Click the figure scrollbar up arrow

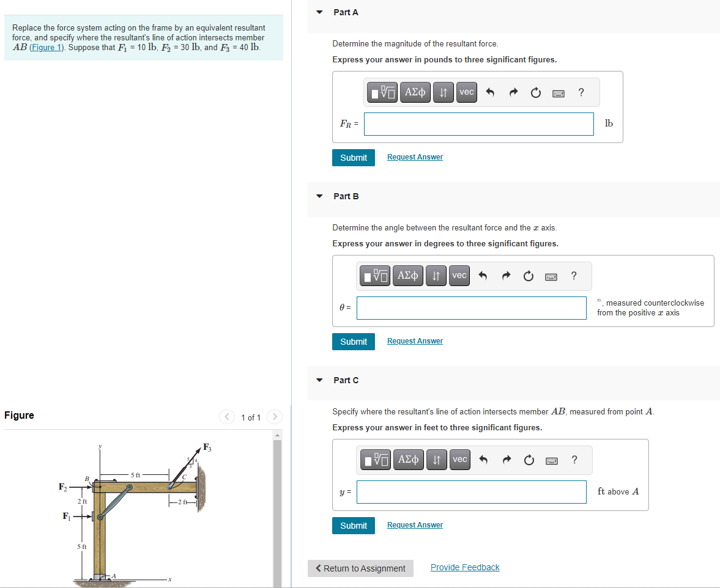[x=277, y=434]
